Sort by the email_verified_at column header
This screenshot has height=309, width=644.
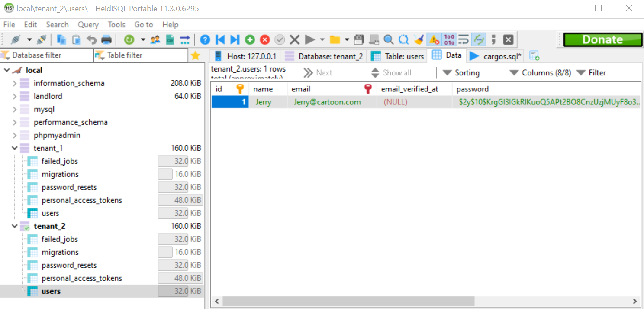[414, 89]
